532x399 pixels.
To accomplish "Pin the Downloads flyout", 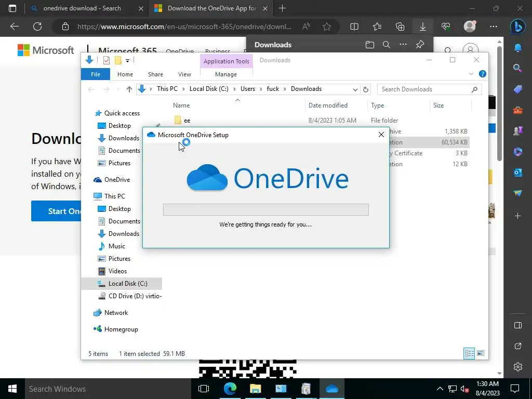I will 420,45.
